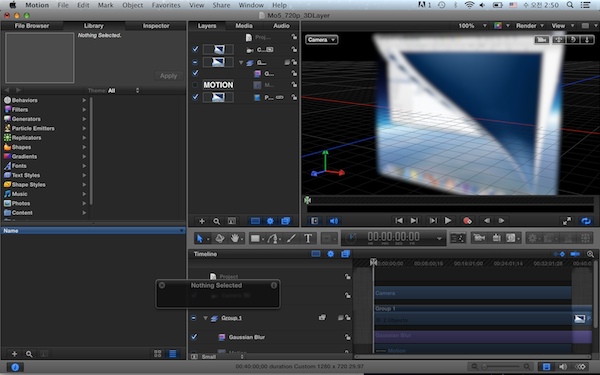
Task: Select the Paint Stroke tool
Action: tap(291, 238)
